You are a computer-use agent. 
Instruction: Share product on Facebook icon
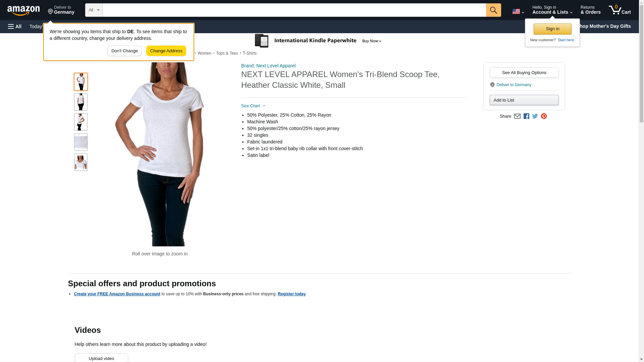tap(526, 116)
